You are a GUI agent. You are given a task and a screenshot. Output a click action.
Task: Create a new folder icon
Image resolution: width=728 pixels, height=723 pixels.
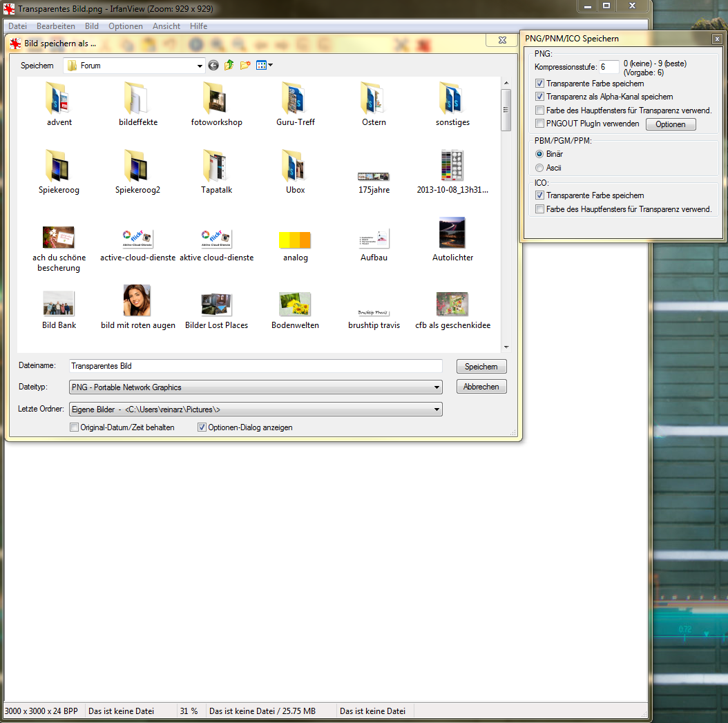[245, 66]
